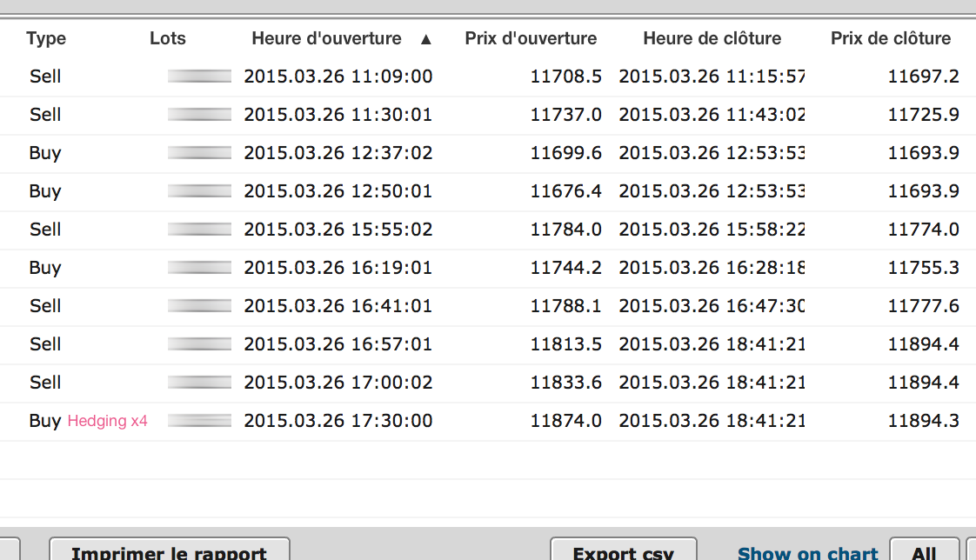This screenshot has width=976, height=560.
Task: Select the Sell row with open price 11784.0
Action: point(45,230)
